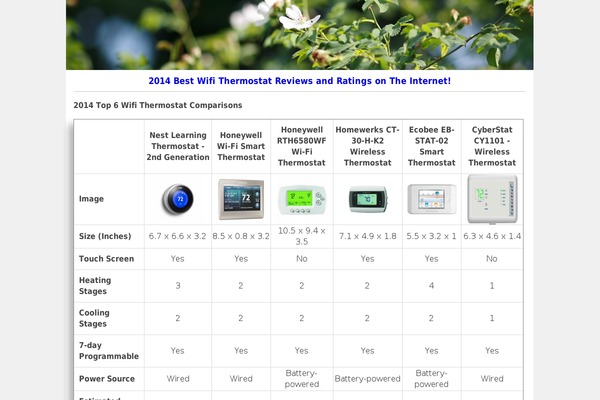
Task: Select the 'Heating Stages' row label
Action: pos(95,286)
